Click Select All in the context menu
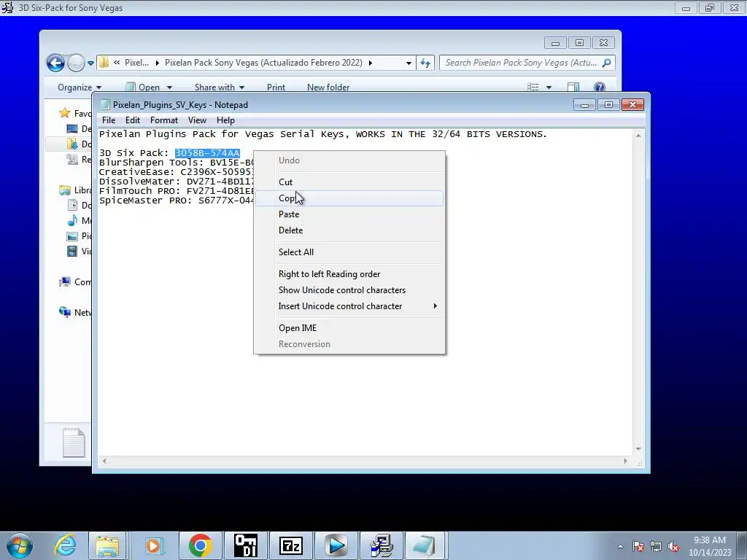This screenshot has width=747, height=560. tap(349, 252)
